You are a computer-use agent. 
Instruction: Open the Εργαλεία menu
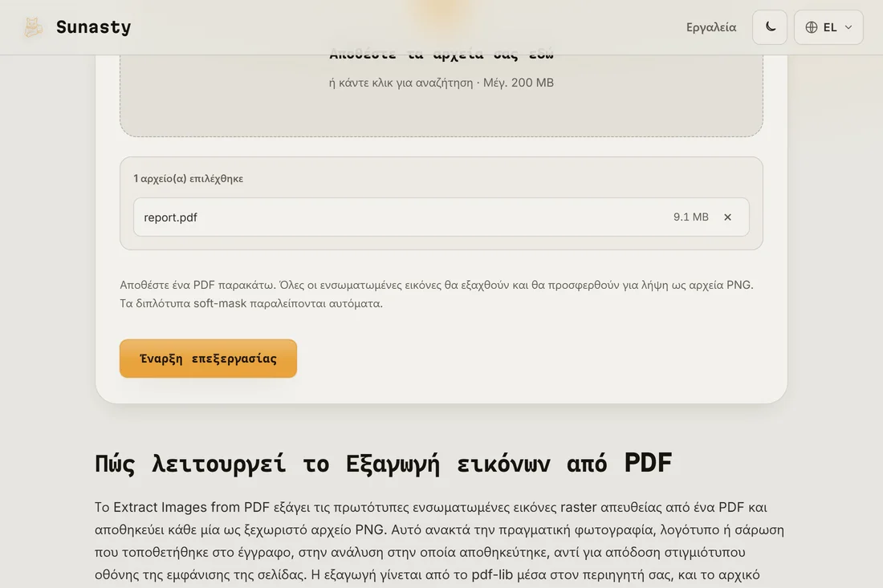(x=710, y=27)
